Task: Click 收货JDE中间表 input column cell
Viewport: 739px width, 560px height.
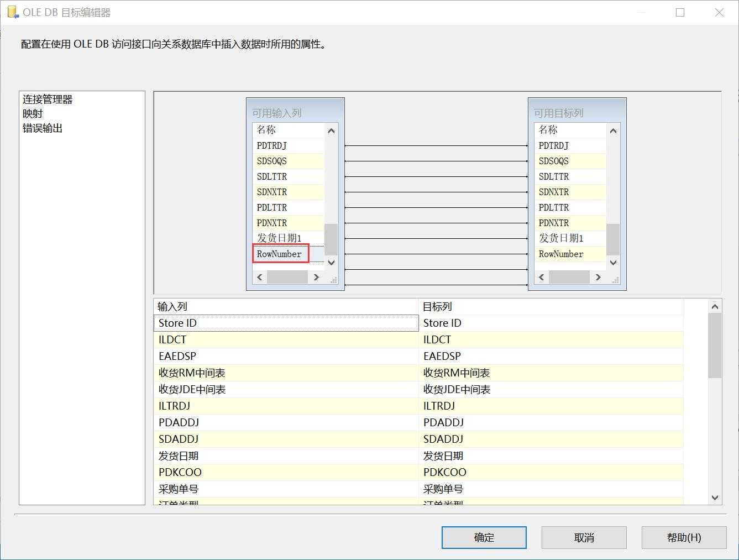Action: click(x=286, y=389)
